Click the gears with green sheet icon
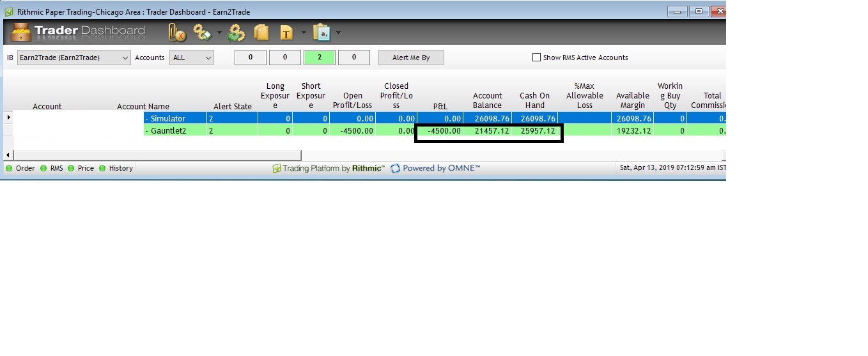 [x=203, y=32]
